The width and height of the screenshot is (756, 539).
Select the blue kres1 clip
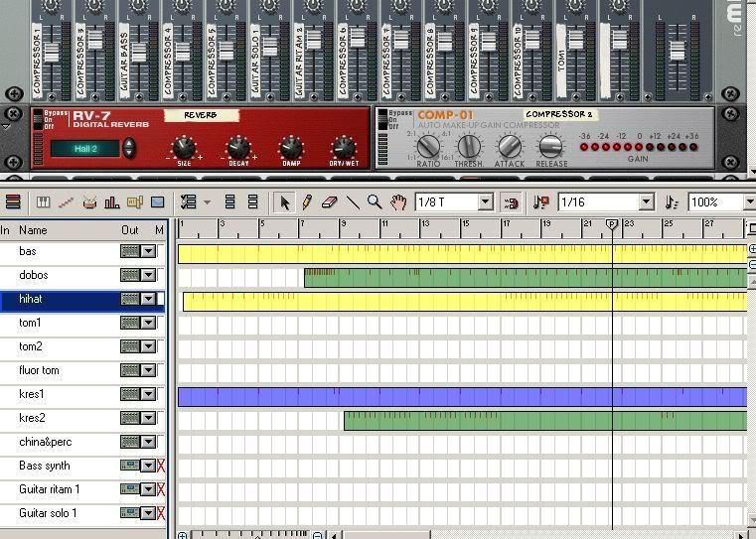[x=462, y=397]
